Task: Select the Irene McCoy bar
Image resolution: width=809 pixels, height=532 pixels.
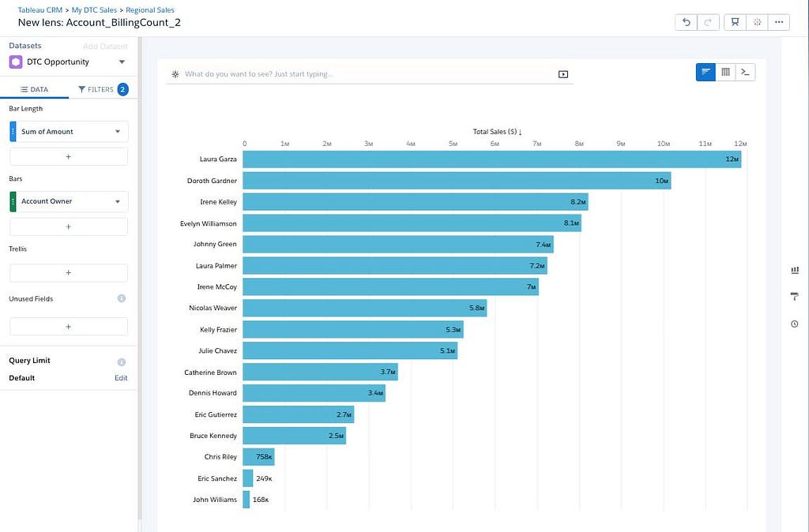Action: (390, 287)
